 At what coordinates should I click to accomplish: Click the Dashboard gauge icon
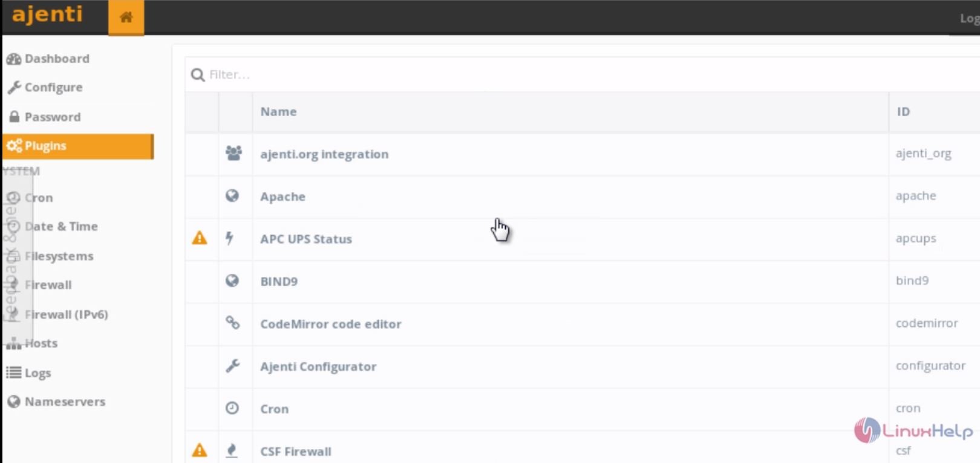pyautogui.click(x=13, y=59)
